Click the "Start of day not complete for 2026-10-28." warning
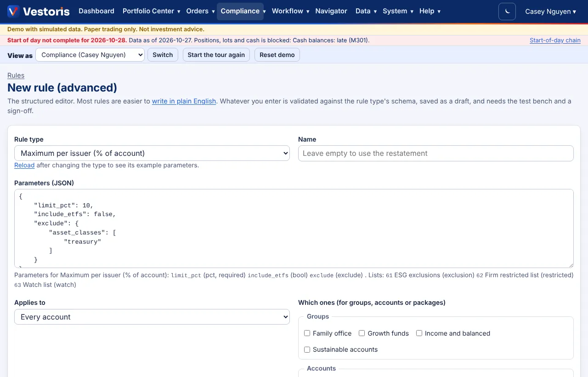The height and width of the screenshot is (377, 588). click(67, 40)
